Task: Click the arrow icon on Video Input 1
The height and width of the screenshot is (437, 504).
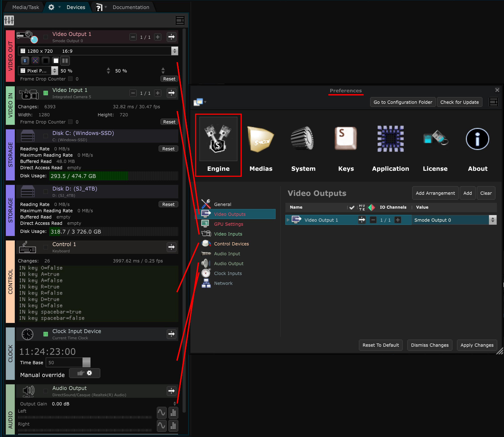Action: (x=172, y=93)
